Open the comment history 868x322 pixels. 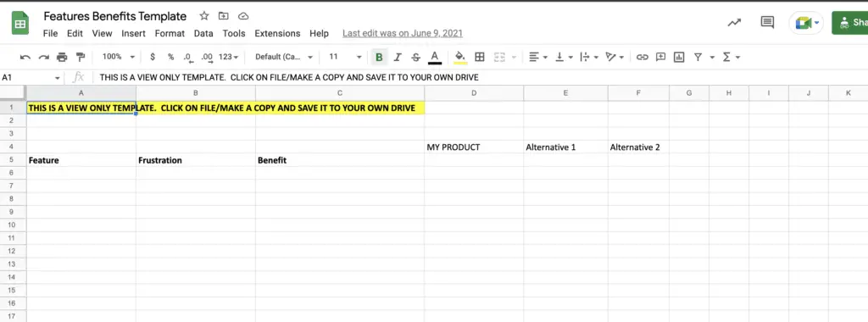coord(767,23)
